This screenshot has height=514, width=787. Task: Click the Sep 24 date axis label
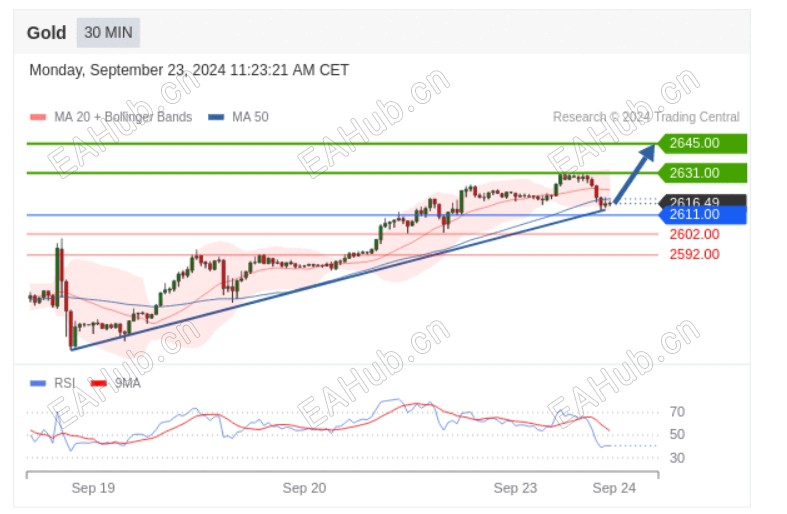(x=614, y=488)
